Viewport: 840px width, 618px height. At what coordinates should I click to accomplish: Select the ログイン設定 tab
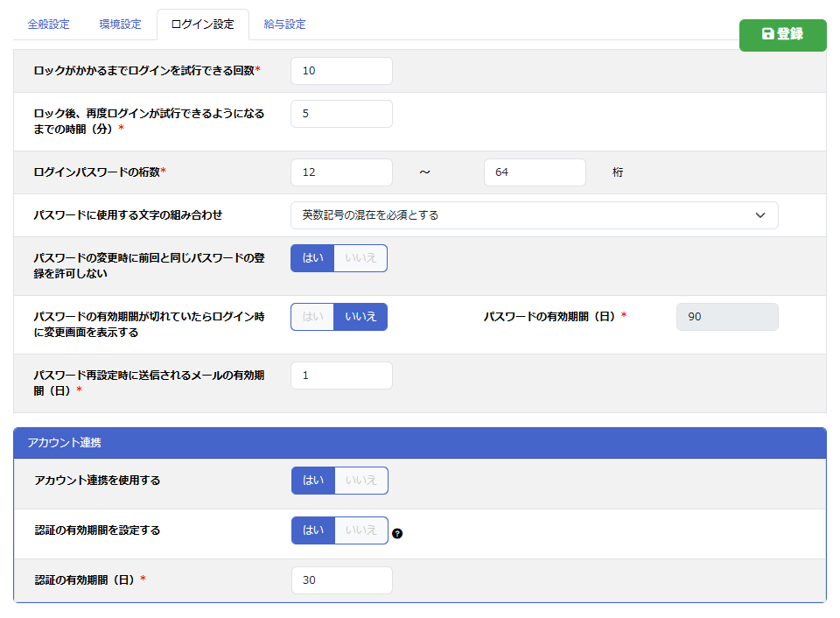[x=202, y=25]
